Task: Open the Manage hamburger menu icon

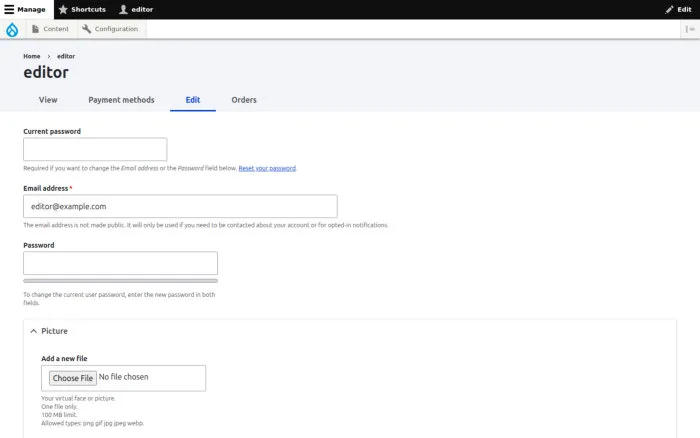Action: (9, 9)
